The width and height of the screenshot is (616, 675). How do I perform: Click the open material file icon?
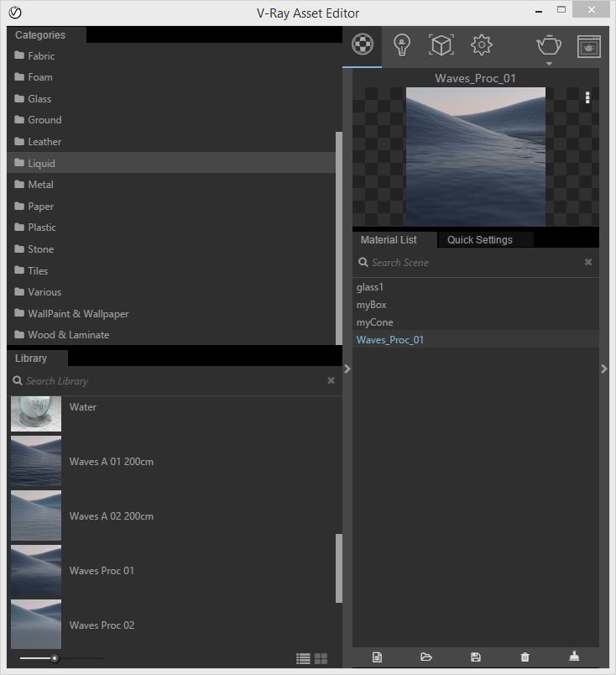point(426,657)
